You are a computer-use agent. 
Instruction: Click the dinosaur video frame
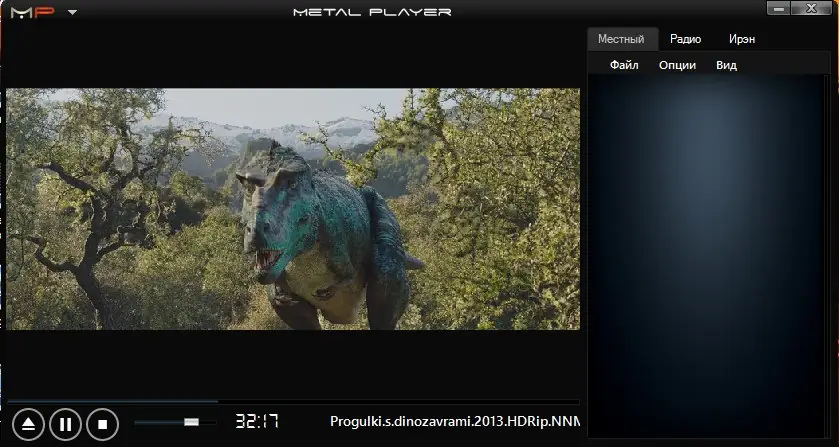click(293, 209)
